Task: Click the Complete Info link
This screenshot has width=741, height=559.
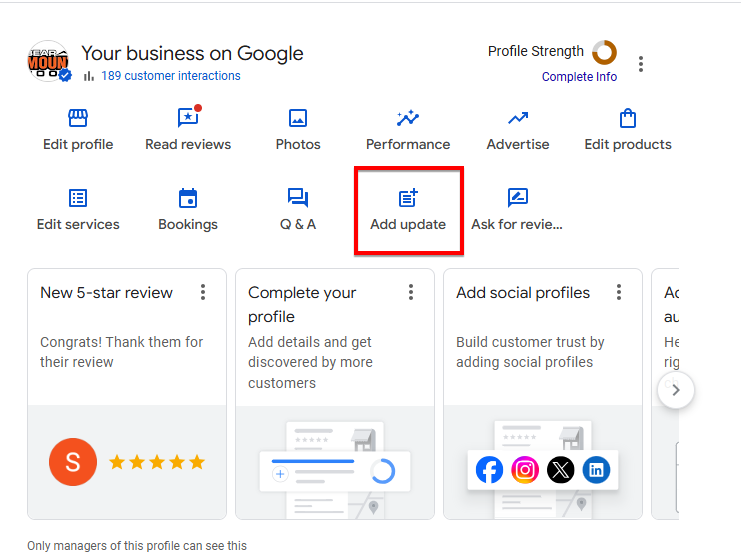Action: (579, 77)
